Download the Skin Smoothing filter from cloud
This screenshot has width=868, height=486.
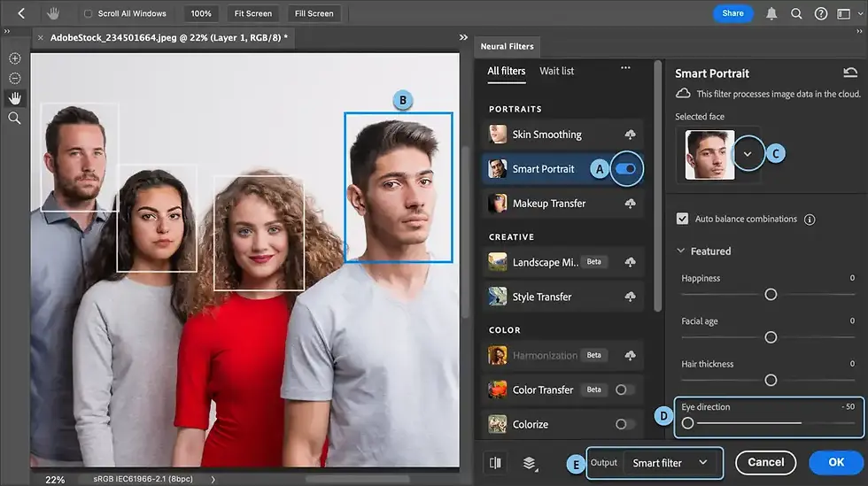631,135
